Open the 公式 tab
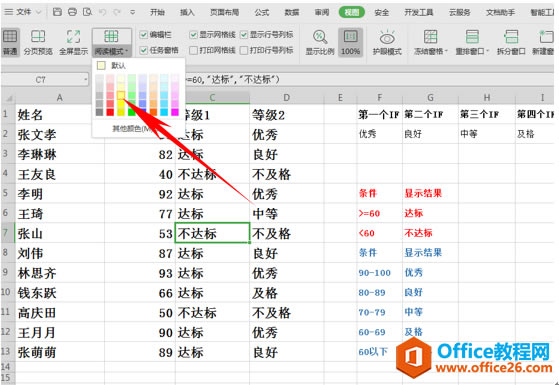The image size is (559, 385). [262, 12]
